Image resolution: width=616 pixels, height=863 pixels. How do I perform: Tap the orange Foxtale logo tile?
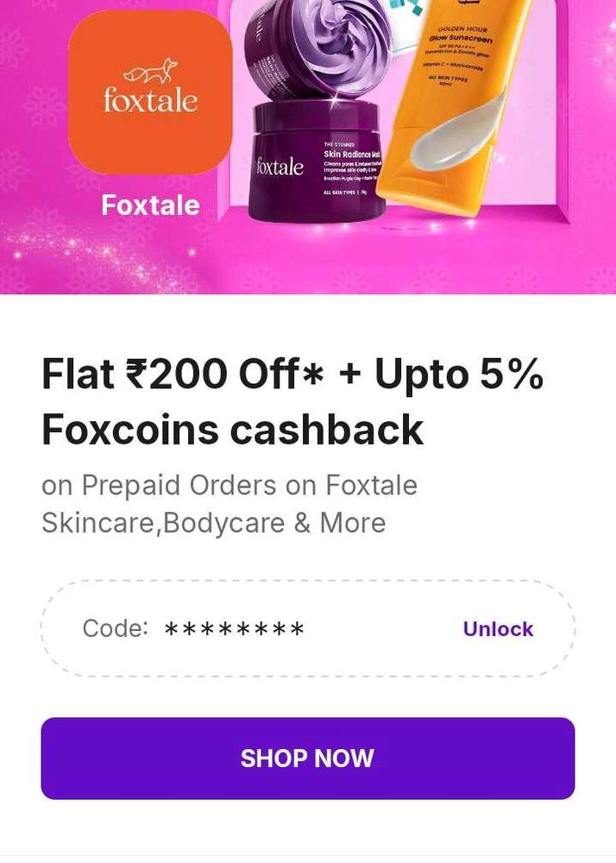[x=151, y=92]
